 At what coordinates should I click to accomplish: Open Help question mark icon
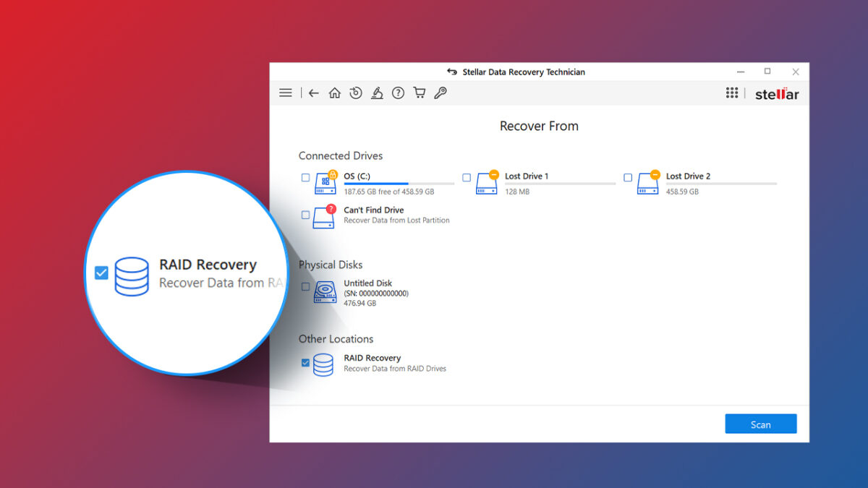pyautogui.click(x=398, y=93)
